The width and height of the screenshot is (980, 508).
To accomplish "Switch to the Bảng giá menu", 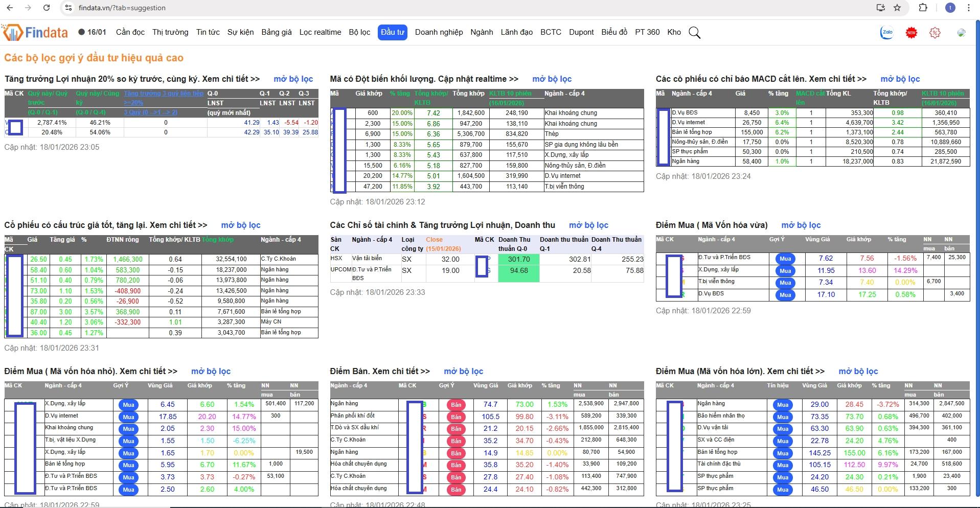I will 276,32.
